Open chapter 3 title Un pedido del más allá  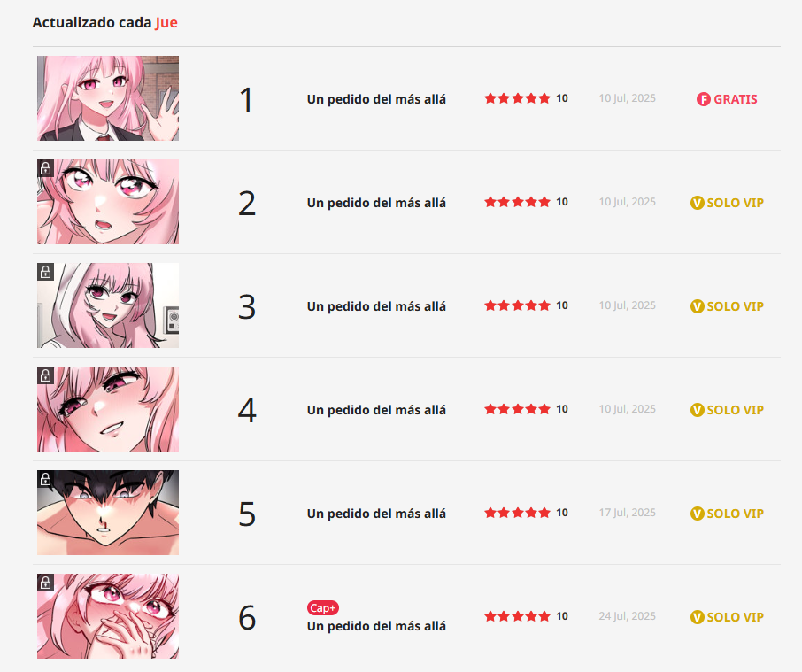click(x=376, y=306)
